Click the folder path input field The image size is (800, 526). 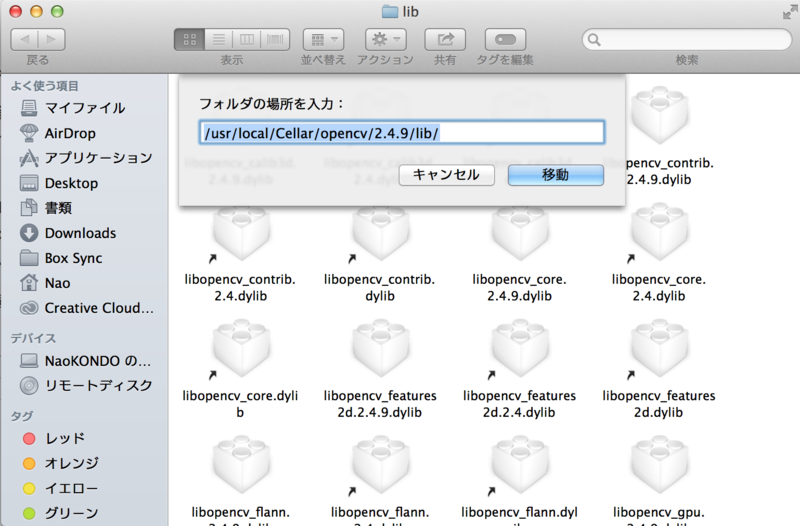[x=402, y=133]
